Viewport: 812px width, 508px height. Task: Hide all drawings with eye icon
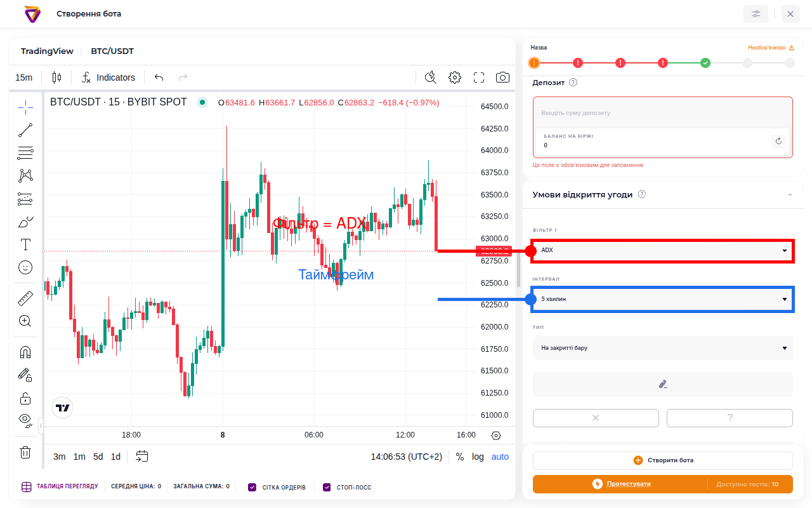[25, 420]
